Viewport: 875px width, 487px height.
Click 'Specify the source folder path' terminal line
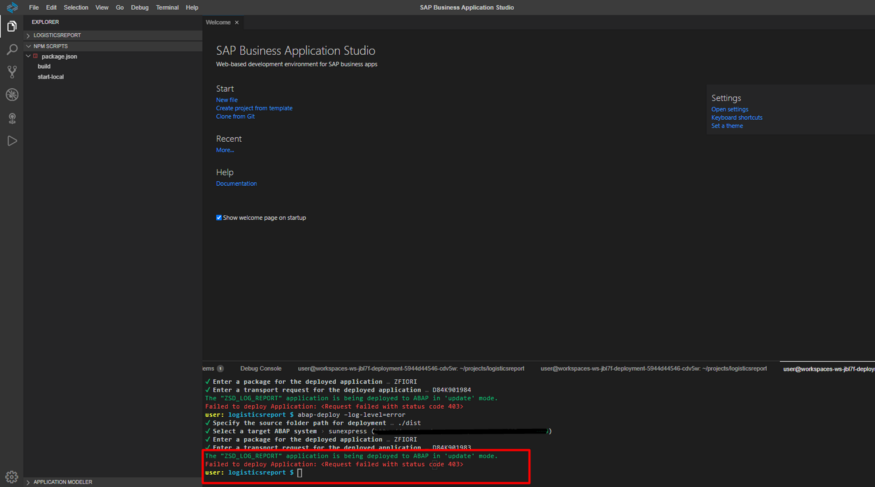tap(312, 423)
